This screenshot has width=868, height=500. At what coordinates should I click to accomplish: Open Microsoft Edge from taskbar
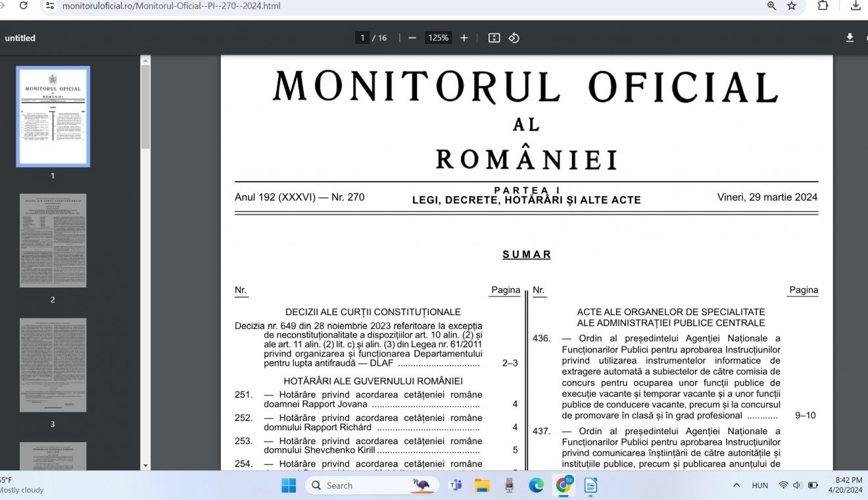tap(537, 486)
